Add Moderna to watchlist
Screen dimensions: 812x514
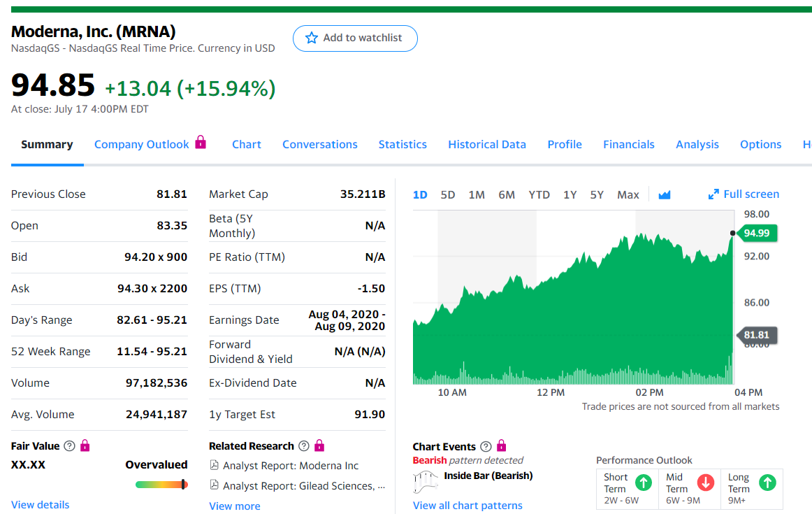[x=355, y=38]
